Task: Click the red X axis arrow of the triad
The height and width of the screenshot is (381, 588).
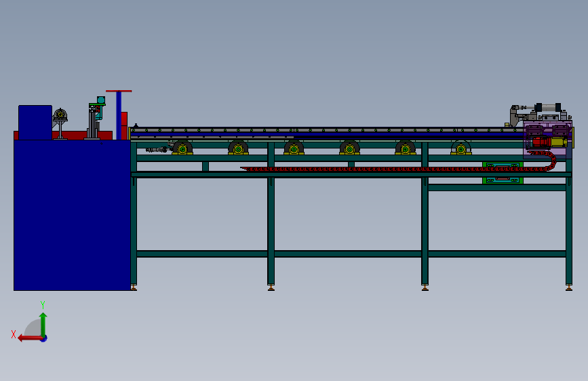Action: point(30,338)
